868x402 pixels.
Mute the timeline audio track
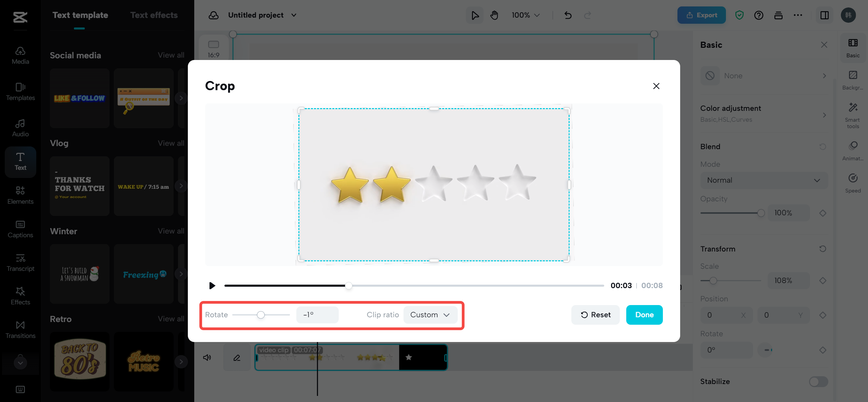pyautogui.click(x=207, y=357)
